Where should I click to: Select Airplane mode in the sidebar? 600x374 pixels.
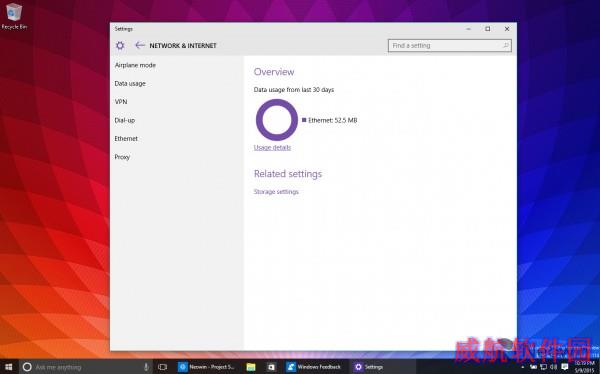pos(135,65)
